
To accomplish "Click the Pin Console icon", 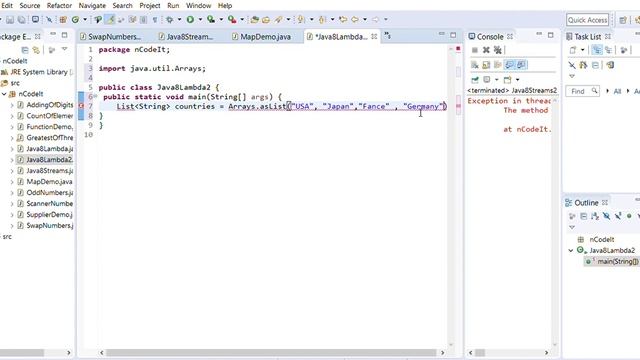I will [475, 80].
